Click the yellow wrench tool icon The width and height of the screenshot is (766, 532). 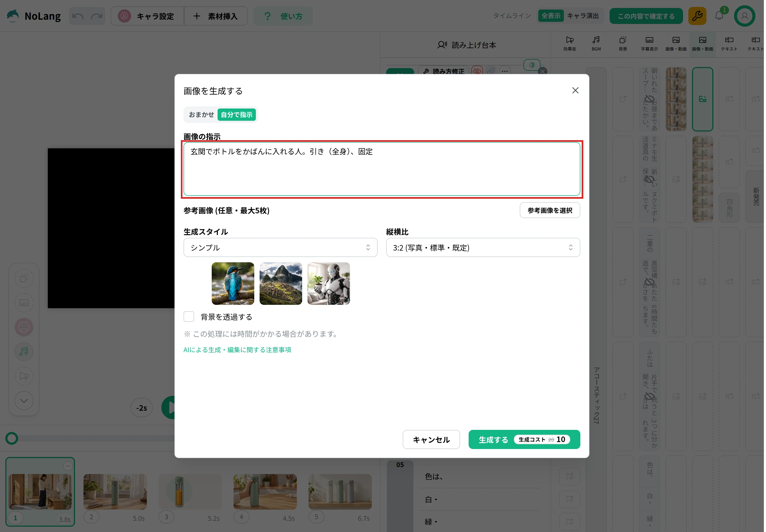(697, 16)
